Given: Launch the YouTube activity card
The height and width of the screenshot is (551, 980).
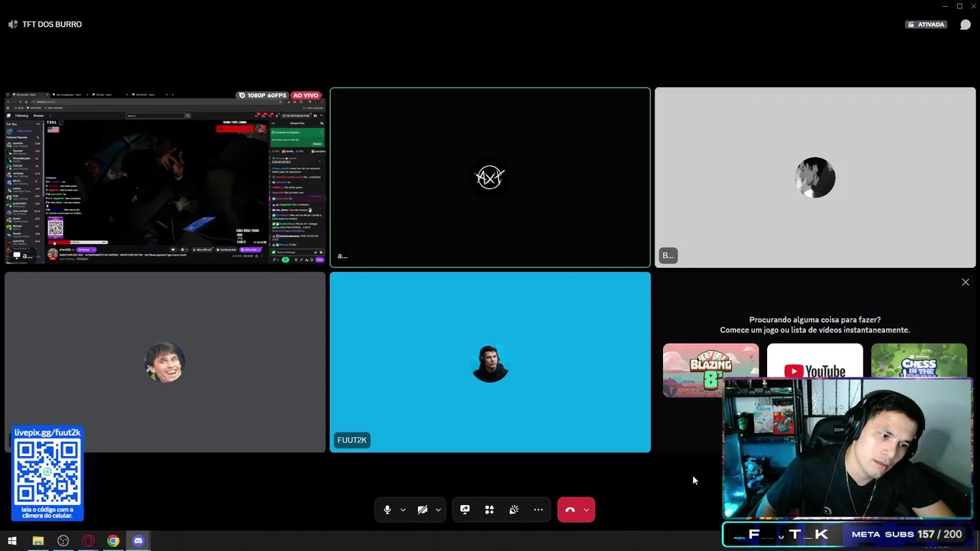Looking at the screenshot, I should [x=815, y=360].
